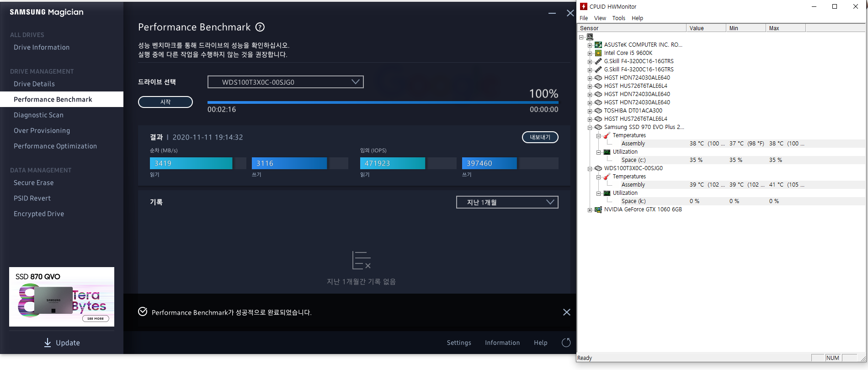The image size is (868, 370).
Task: Click the thermometer icon under WDS100T3X0C-00SJG0
Action: click(607, 177)
